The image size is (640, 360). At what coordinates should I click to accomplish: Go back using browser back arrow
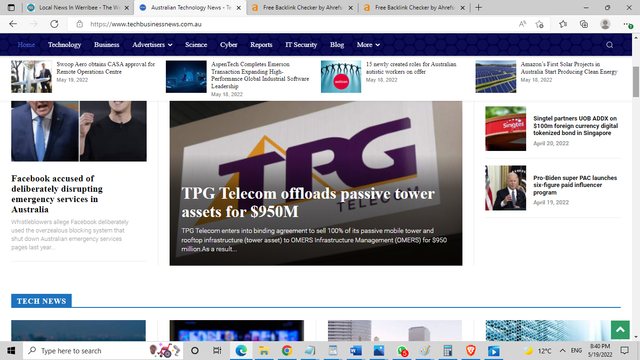pyautogui.click(x=13, y=24)
